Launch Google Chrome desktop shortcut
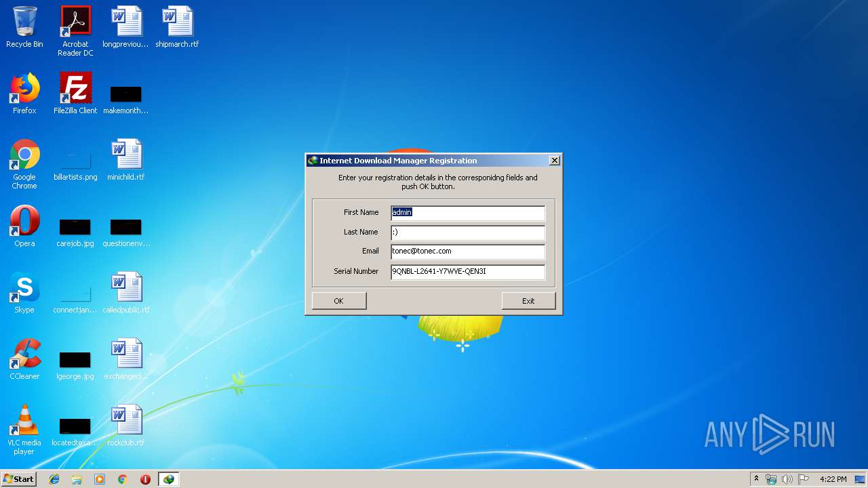Image resolution: width=868 pixels, height=488 pixels. pos(24,164)
